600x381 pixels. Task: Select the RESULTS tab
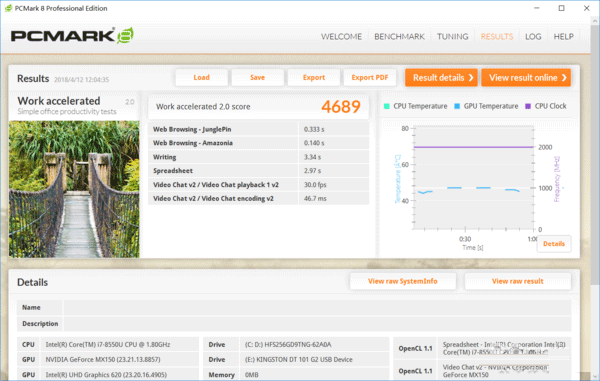tap(497, 37)
